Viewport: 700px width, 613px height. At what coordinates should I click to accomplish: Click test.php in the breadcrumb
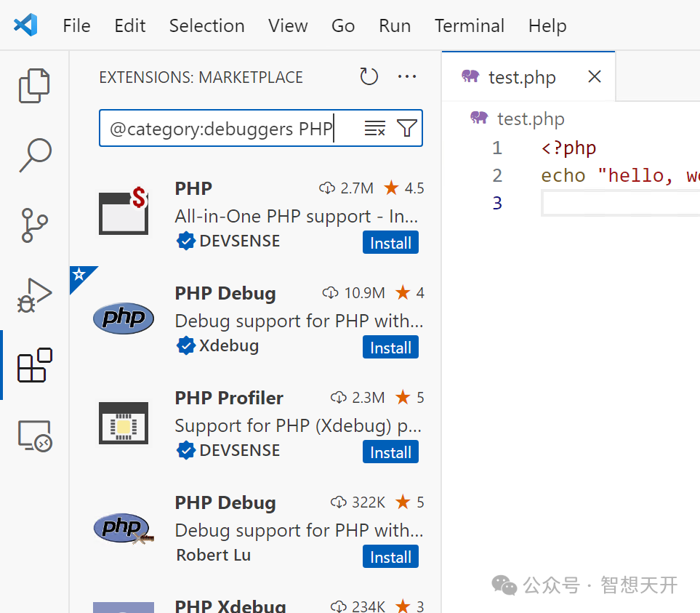(x=531, y=119)
